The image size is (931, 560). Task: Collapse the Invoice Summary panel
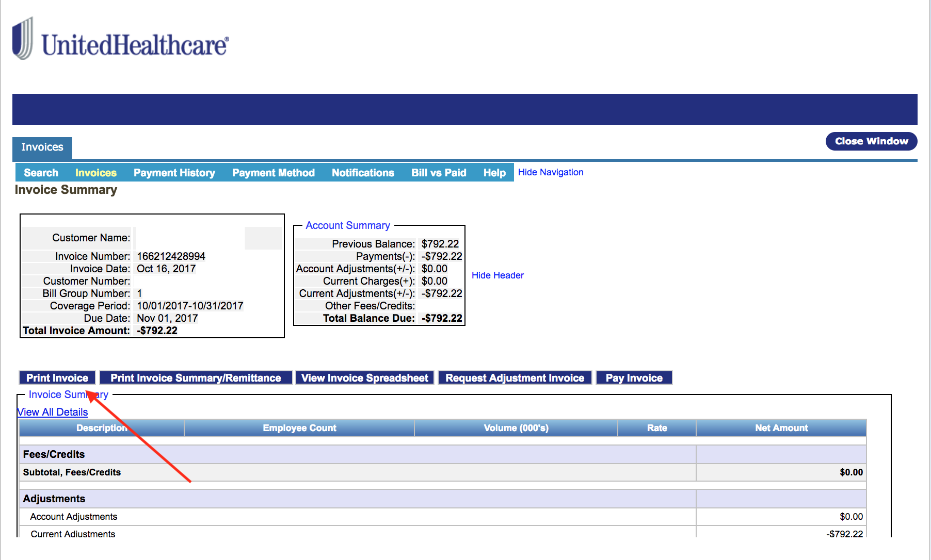pyautogui.click(x=68, y=394)
